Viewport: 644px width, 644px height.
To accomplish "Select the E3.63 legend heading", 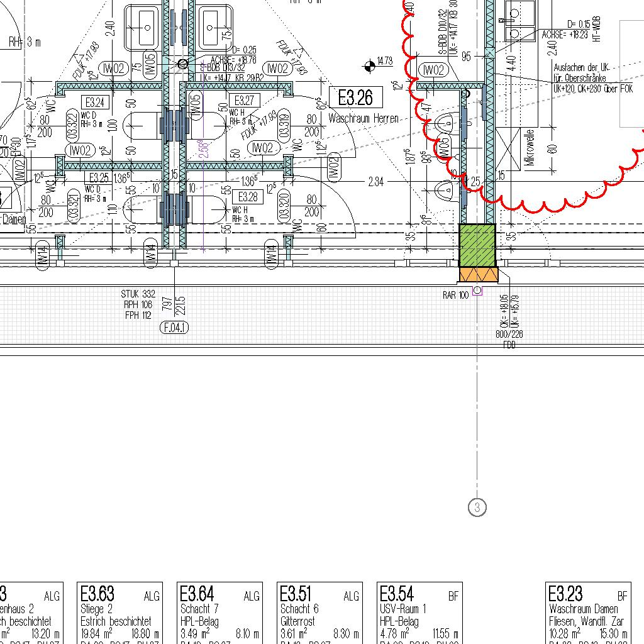I will point(97,594).
